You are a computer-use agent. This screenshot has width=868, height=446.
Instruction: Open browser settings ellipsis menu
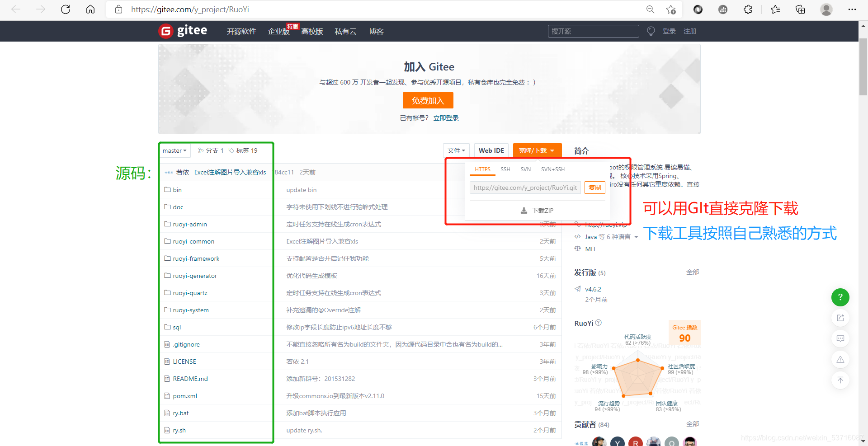tap(852, 9)
